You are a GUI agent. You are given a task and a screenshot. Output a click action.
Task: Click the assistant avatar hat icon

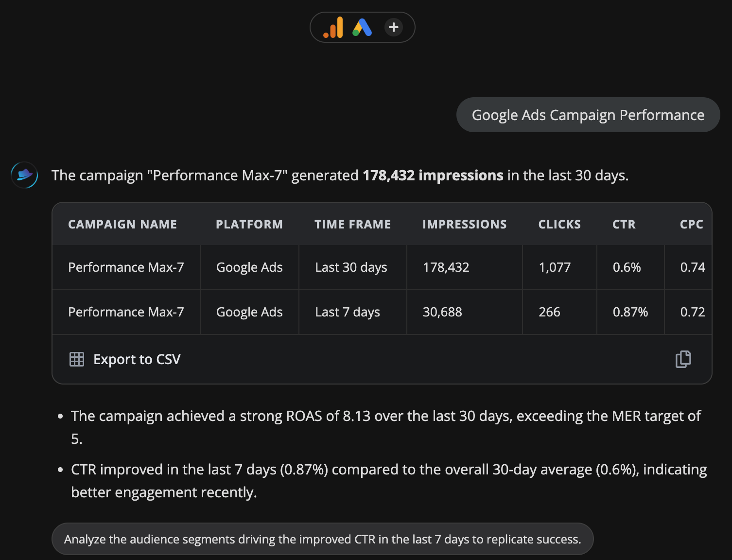(x=24, y=175)
